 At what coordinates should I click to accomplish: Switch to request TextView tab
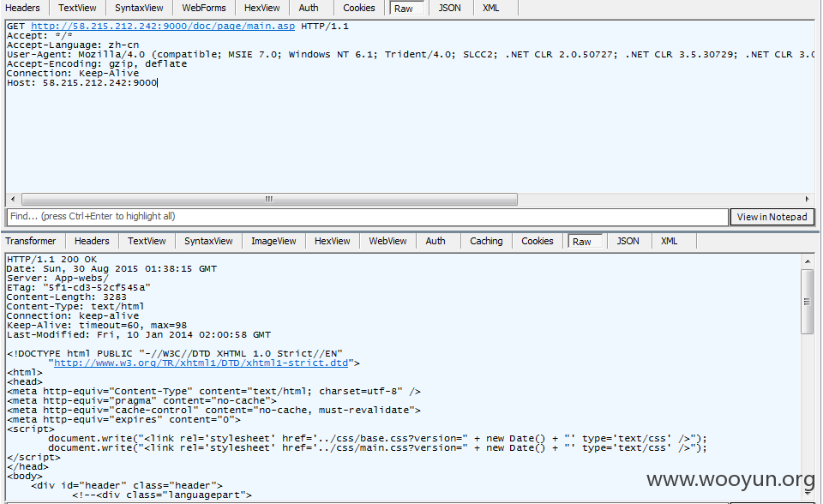[77, 8]
